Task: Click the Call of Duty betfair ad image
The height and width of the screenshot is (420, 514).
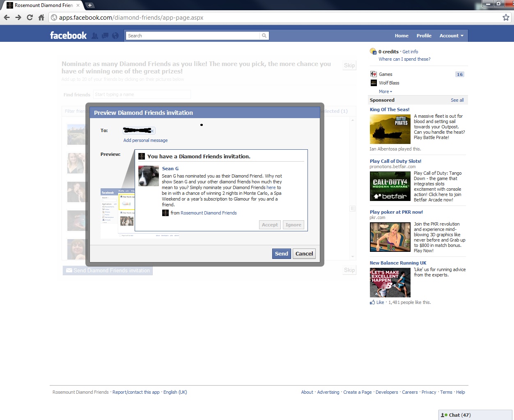Action: 390,186
